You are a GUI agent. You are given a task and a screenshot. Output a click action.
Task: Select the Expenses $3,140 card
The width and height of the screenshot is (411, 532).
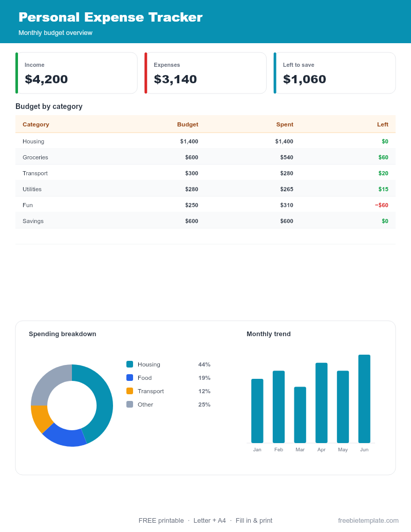coord(206,73)
